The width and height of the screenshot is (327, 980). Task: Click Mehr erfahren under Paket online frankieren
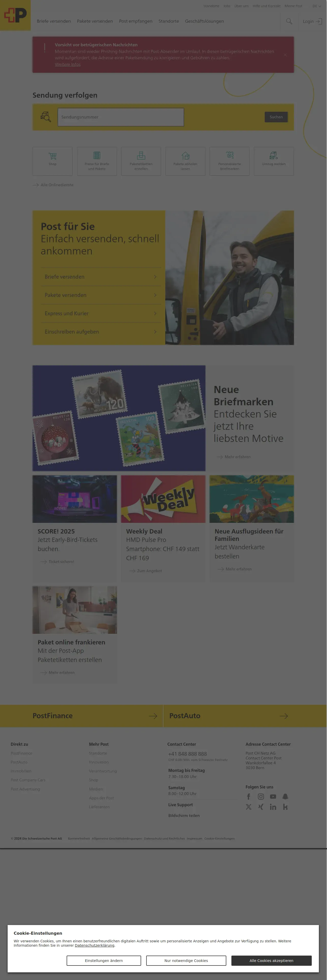click(57, 673)
